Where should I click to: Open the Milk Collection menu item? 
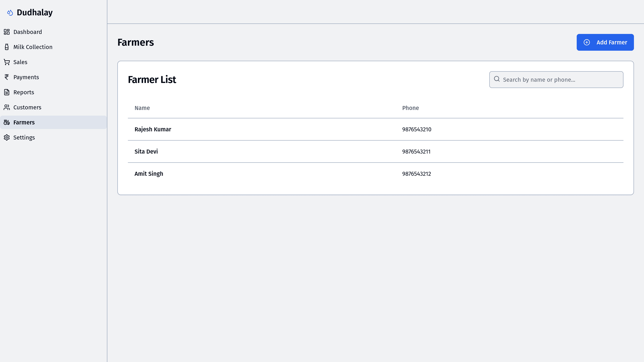pos(33,47)
